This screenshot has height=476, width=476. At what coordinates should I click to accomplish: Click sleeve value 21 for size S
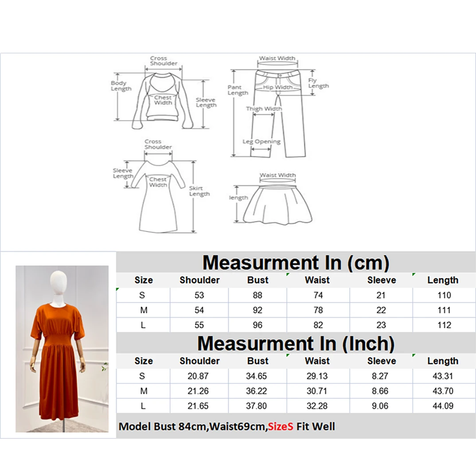click(x=381, y=295)
